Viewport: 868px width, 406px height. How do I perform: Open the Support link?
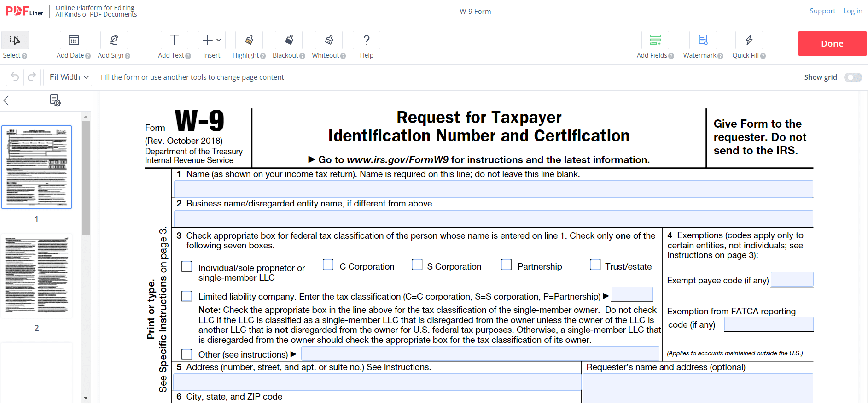coord(822,11)
